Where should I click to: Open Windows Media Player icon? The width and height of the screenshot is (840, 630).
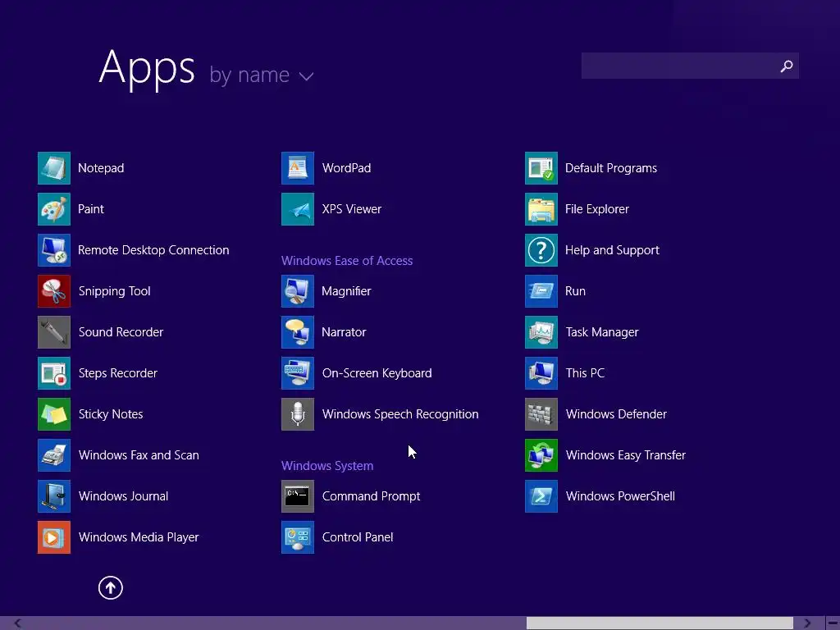[x=54, y=537]
